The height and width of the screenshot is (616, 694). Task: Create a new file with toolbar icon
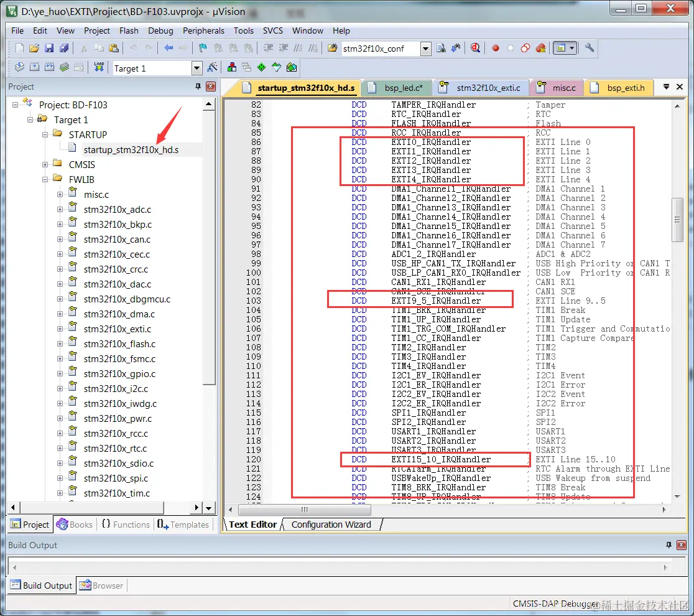tap(19, 48)
